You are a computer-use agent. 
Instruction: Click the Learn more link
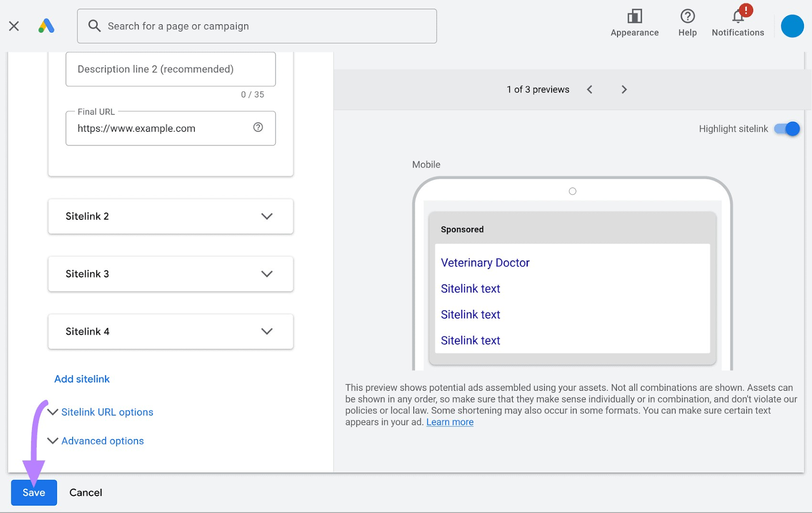(x=449, y=422)
